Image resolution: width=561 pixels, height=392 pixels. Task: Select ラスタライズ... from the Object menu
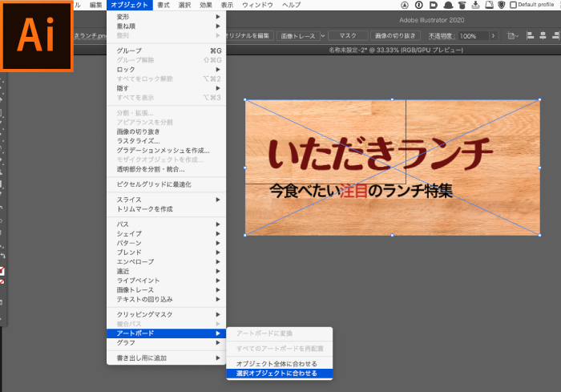[138, 140]
